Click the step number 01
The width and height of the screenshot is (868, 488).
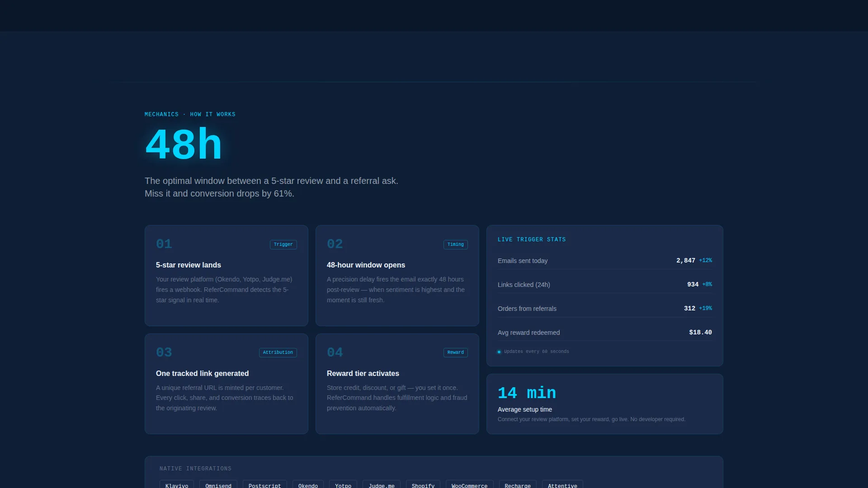pos(164,244)
